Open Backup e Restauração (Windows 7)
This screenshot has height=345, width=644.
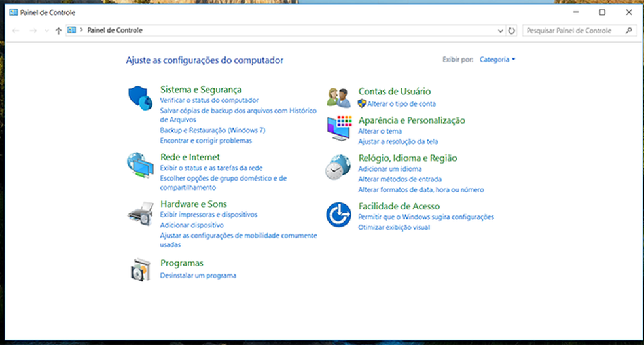pos(213,130)
